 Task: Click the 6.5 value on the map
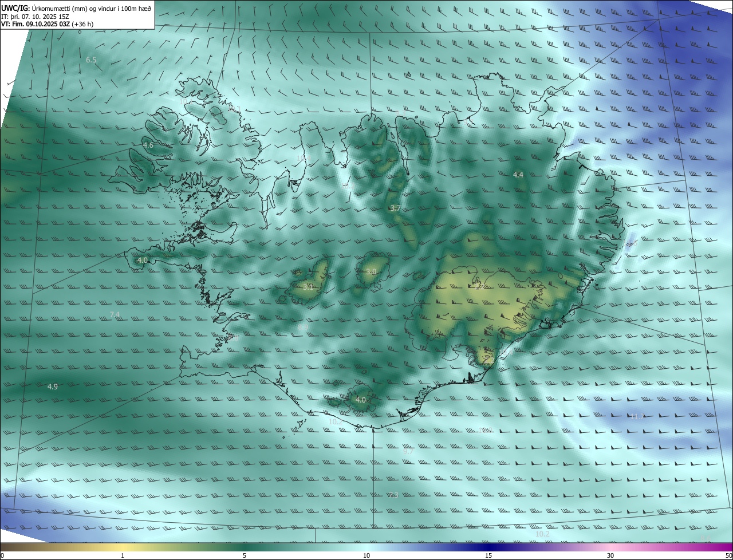91,60
